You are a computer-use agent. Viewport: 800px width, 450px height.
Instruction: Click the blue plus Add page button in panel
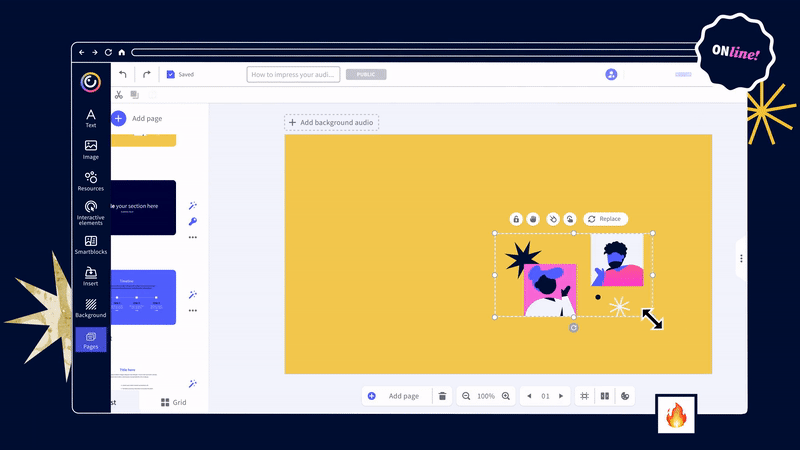[118, 118]
